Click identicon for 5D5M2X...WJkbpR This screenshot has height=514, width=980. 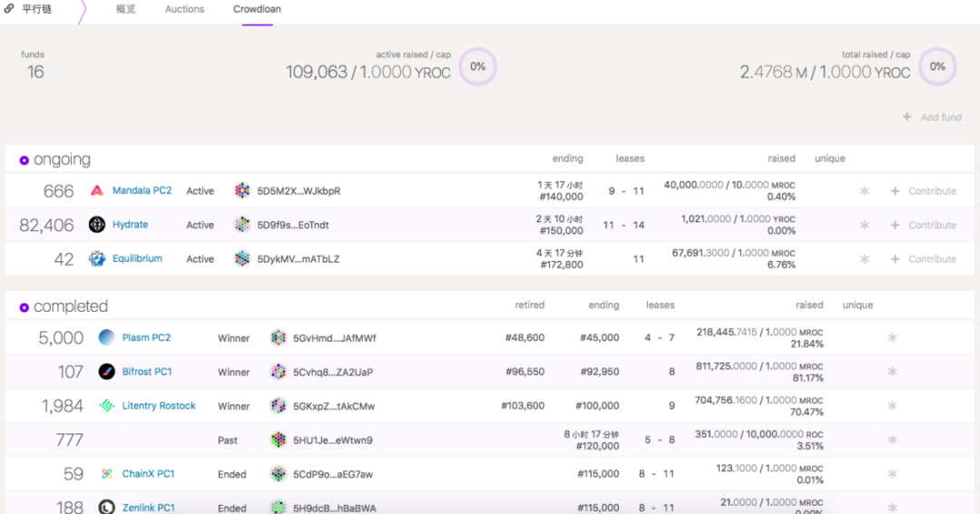tap(242, 190)
